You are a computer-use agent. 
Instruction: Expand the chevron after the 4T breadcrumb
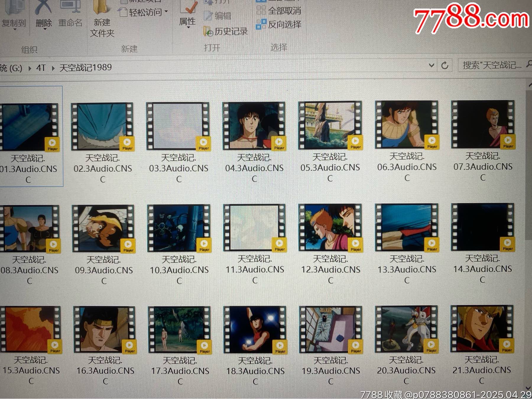pyautogui.click(x=53, y=68)
